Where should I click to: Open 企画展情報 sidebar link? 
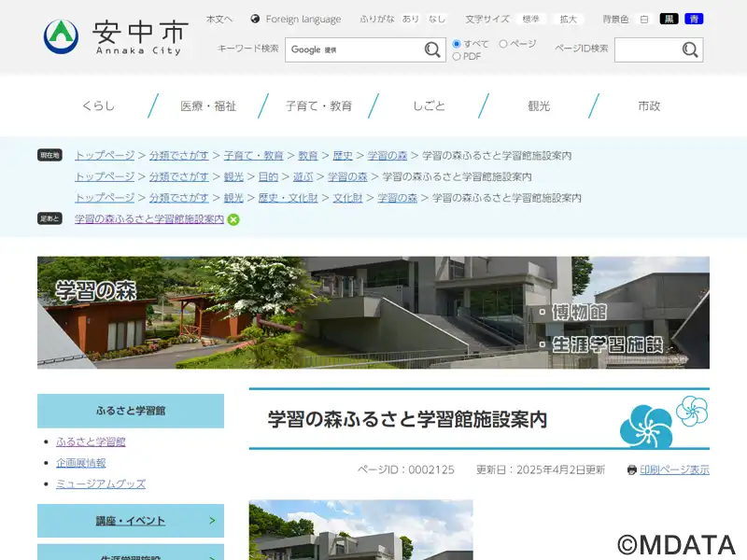tap(81, 463)
